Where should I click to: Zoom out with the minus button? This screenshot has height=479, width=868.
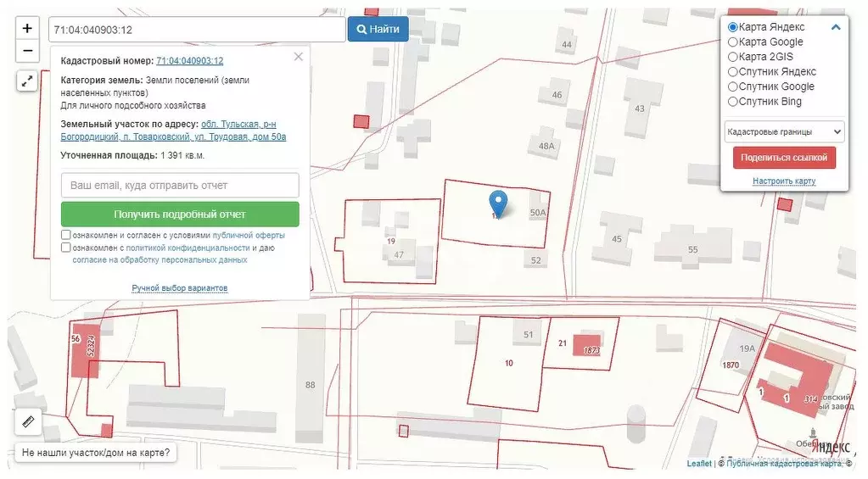(x=27, y=51)
